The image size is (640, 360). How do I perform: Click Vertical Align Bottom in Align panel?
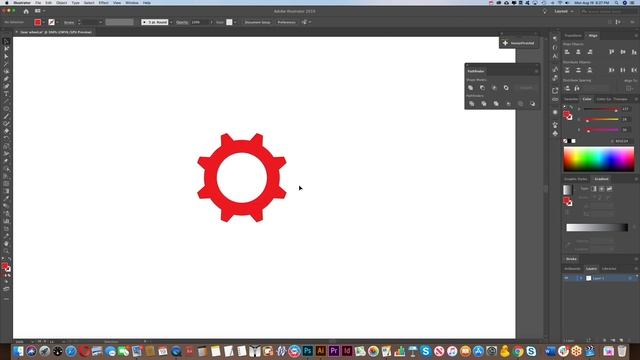[x=634, y=52]
